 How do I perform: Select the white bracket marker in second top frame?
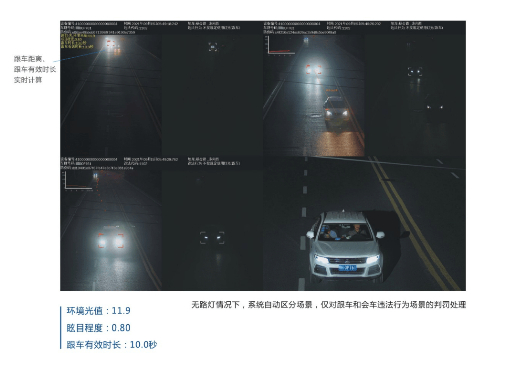point(213,47)
